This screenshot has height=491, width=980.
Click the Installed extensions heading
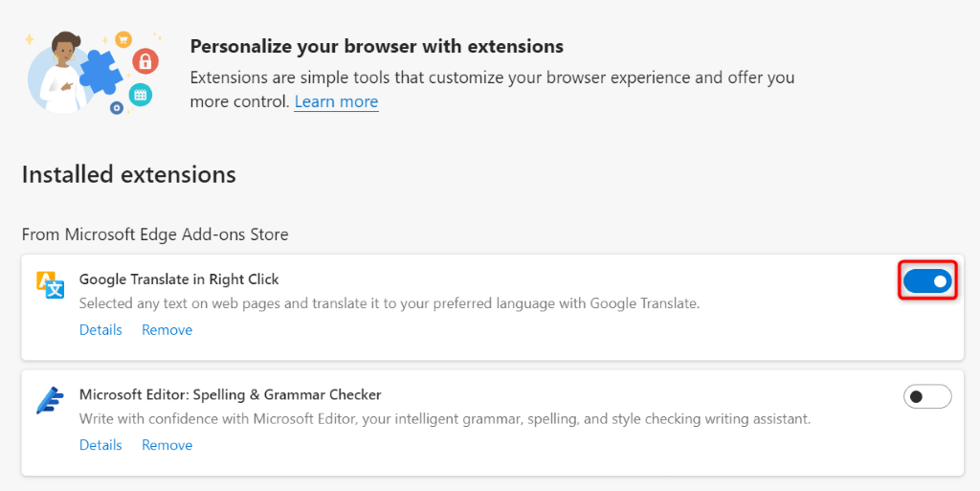point(128,175)
